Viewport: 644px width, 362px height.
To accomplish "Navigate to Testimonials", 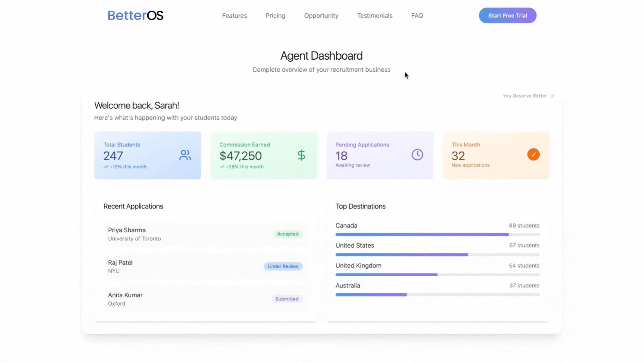I will pyautogui.click(x=375, y=16).
